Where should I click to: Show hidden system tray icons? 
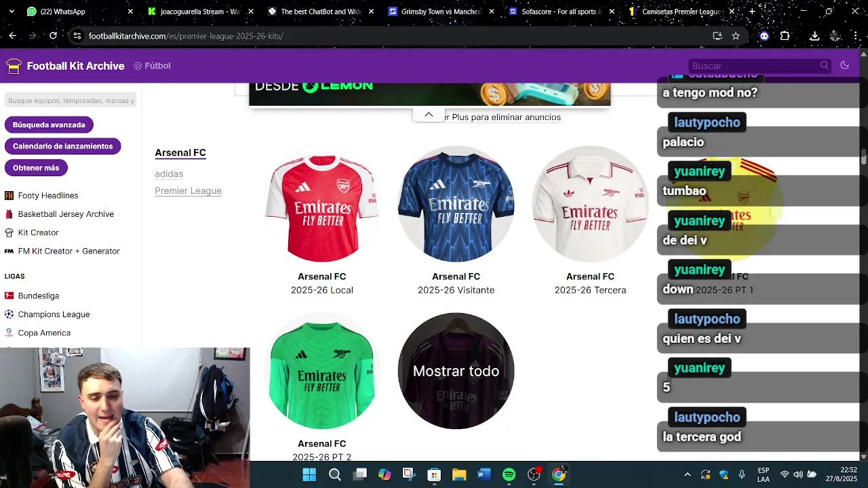click(x=688, y=474)
